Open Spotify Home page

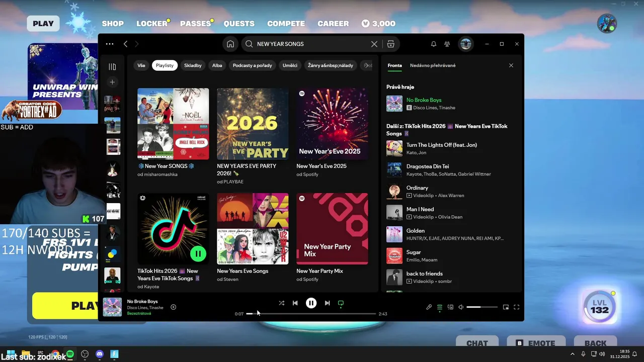230,44
